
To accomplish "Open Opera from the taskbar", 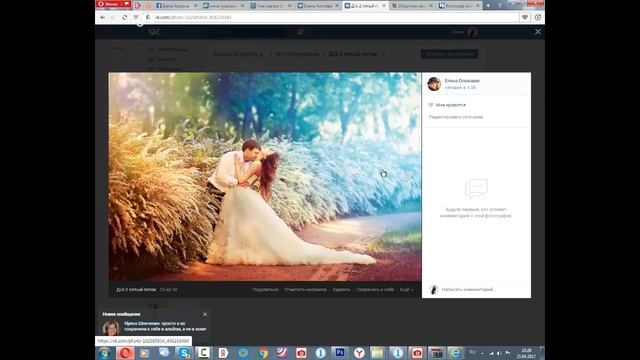I will 125,353.
